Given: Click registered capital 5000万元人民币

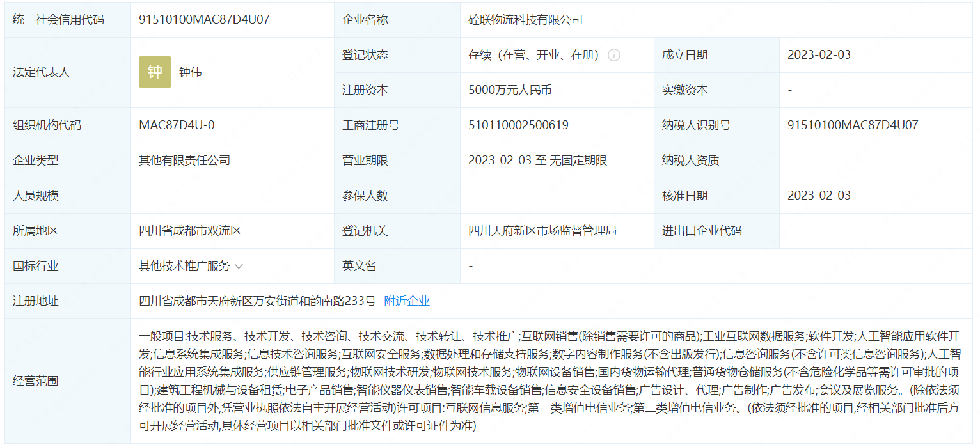Looking at the screenshot, I should point(510,90).
